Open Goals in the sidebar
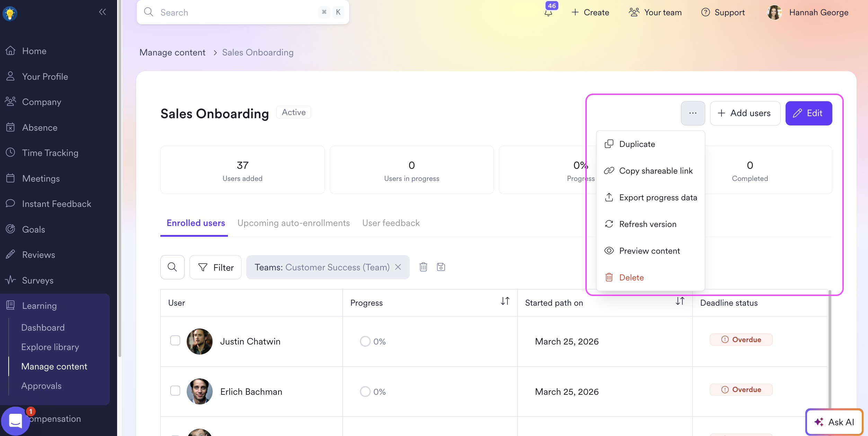 (34, 229)
